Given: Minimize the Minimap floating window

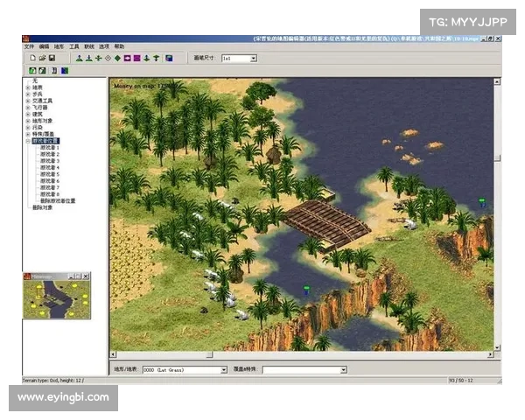Looking at the screenshot, I should [71, 276].
